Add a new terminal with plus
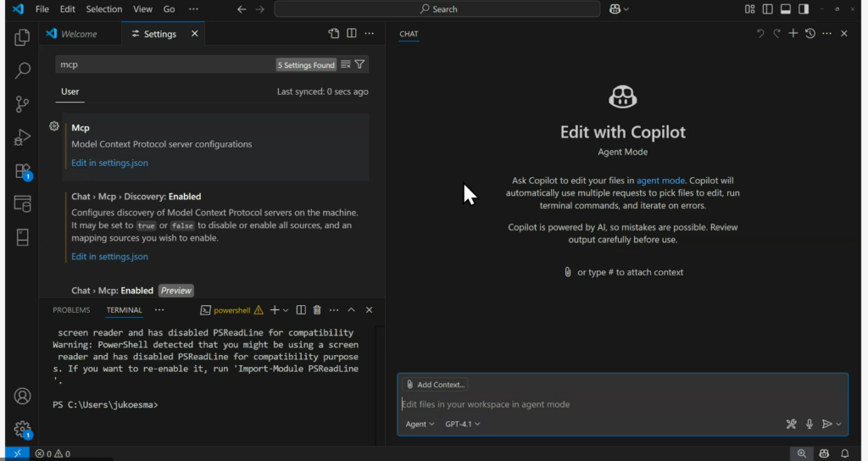Screen dimensions: 868x461 tap(275, 310)
